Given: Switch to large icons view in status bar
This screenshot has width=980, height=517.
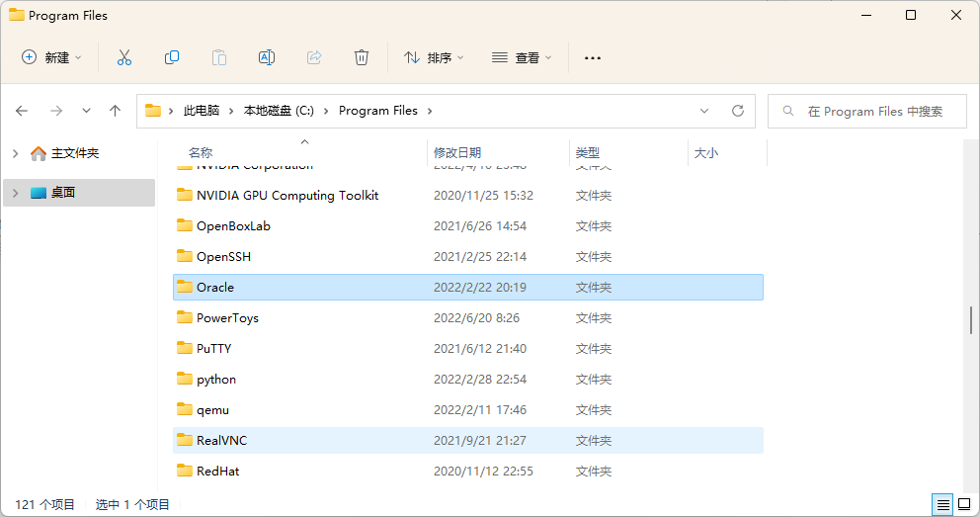Looking at the screenshot, I should coord(964,504).
